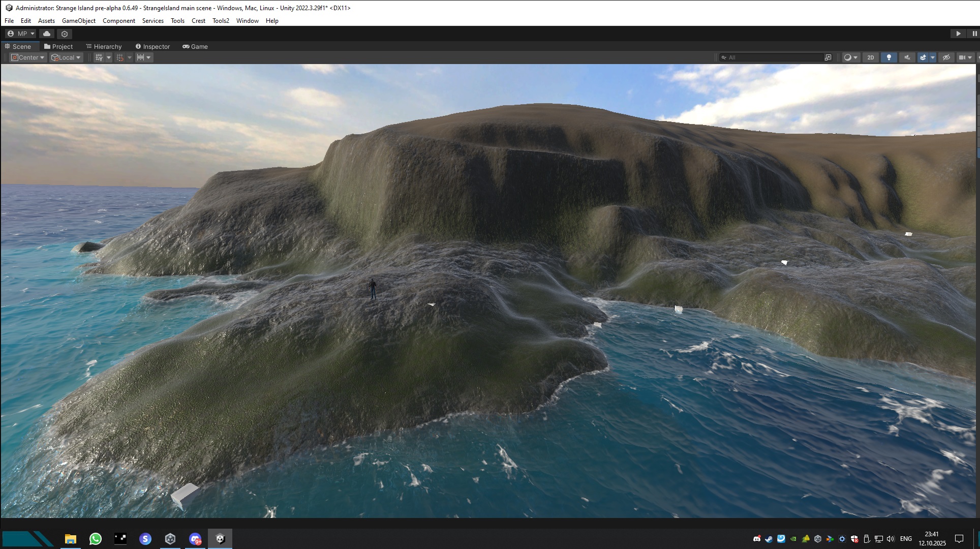Screen dimensions: 980x549
Task: Open scene effects dropdown arrow
Action: pos(932,57)
